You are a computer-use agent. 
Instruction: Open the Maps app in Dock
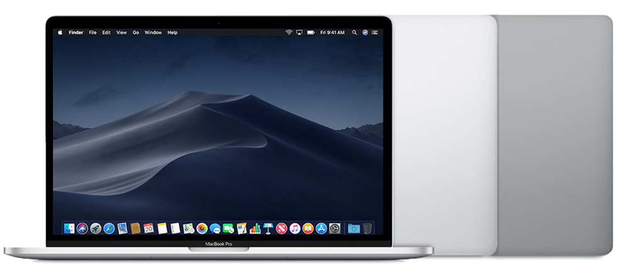pos(189,228)
